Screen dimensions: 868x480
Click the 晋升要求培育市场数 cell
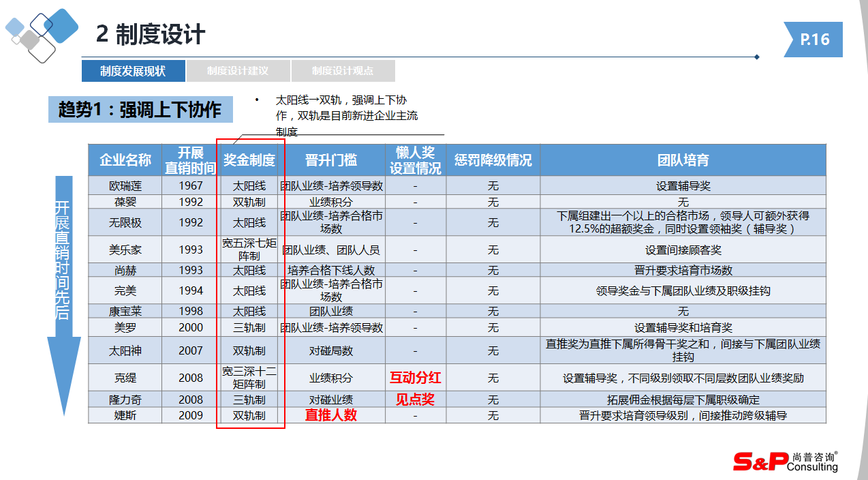(x=683, y=270)
